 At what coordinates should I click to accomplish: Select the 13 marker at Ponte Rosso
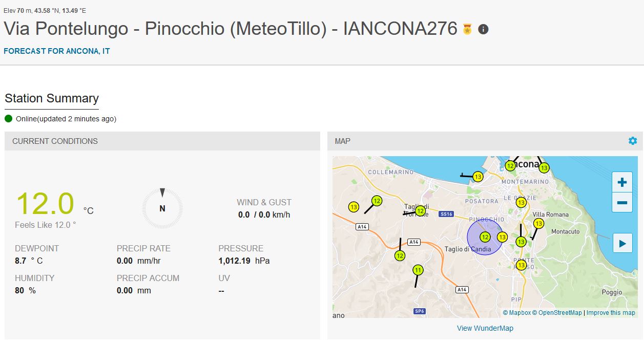click(521, 265)
